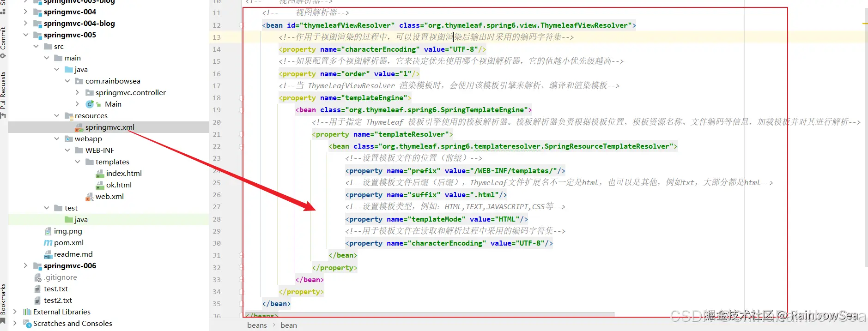The image size is (868, 331).
Task: Click the com.rainbowsea package icon
Action: [79, 81]
